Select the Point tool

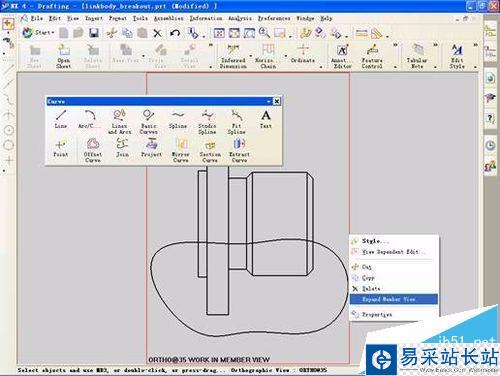tap(60, 148)
